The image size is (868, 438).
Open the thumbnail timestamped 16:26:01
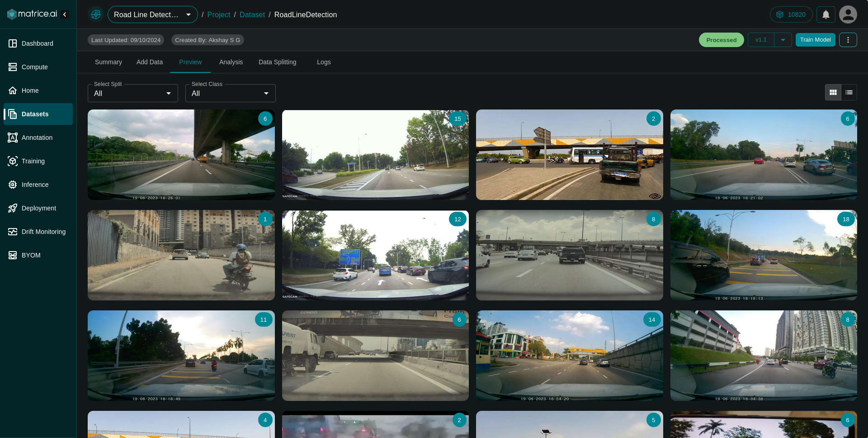click(x=181, y=155)
